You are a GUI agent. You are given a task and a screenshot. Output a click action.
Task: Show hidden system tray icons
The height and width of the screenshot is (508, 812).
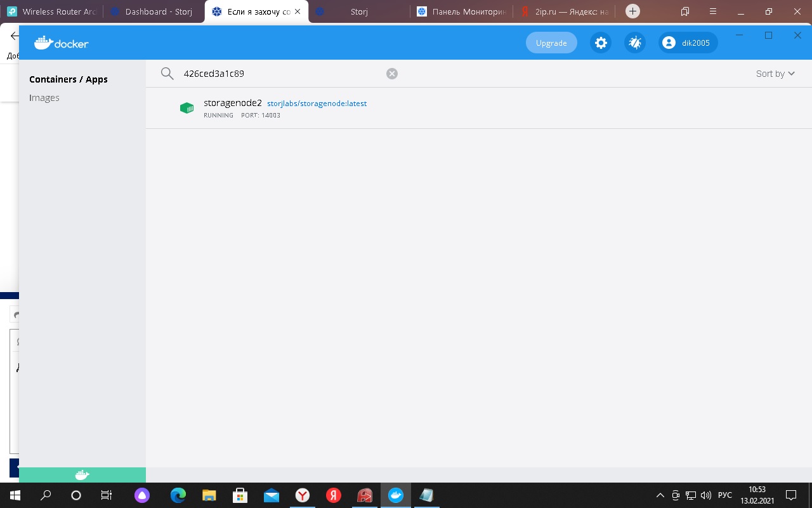660,495
